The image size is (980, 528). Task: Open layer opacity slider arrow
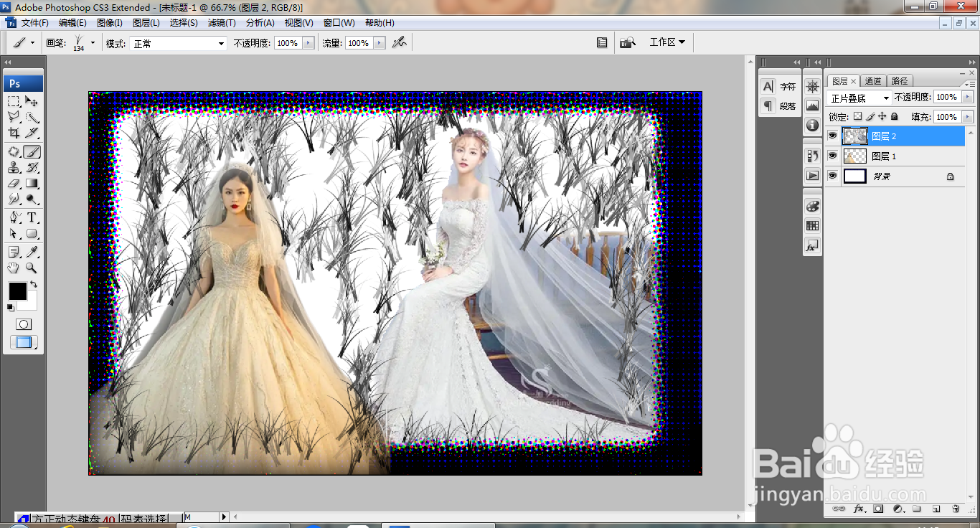[x=968, y=97]
